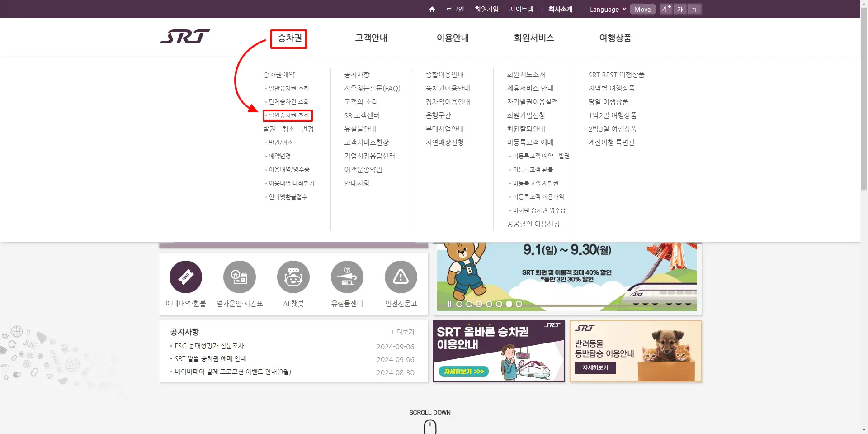Reset font size with 가 button
The width and height of the screenshot is (868, 434).
point(680,9)
